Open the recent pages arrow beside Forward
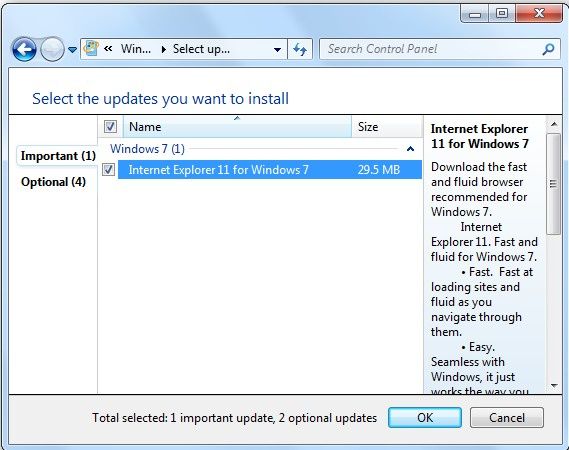 73,50
